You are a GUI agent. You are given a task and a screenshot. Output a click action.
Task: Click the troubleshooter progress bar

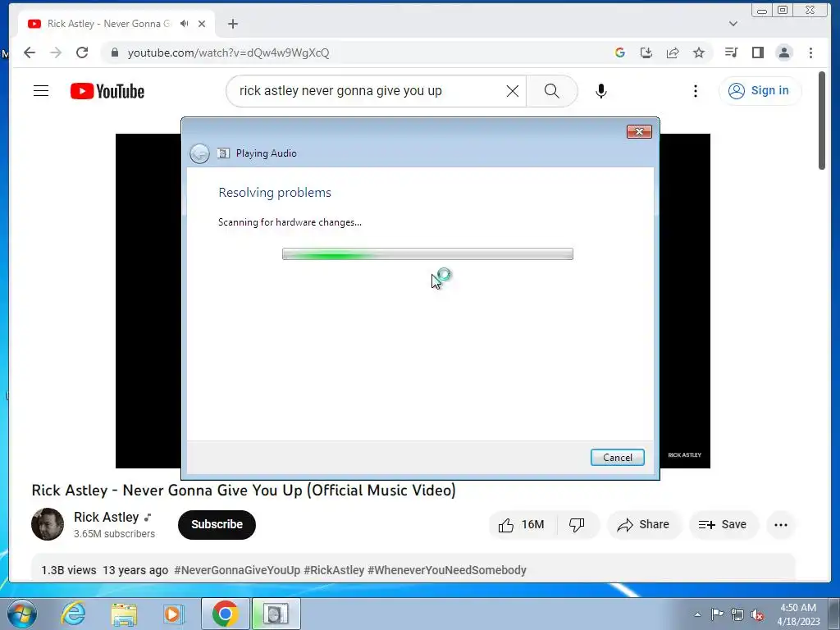[427, 254]
